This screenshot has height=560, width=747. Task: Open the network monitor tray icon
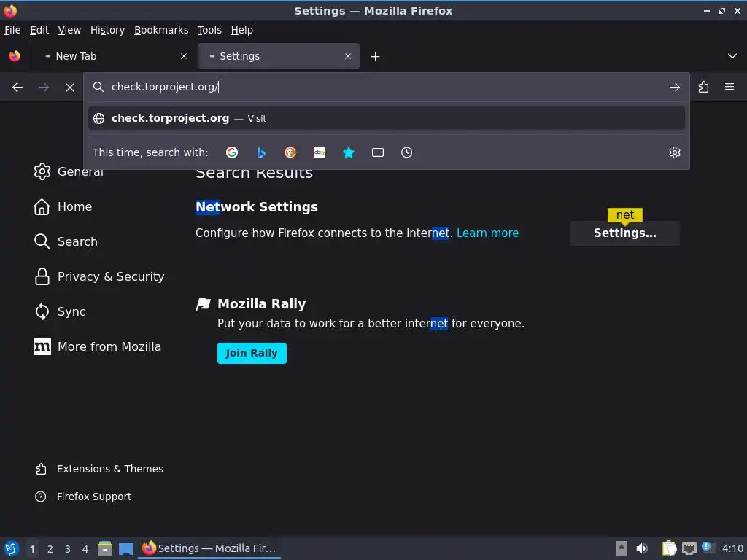point(689,548)
